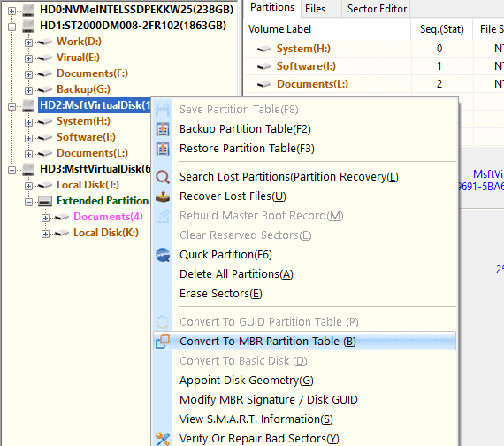Choose Restore Partition Table(F3)
The height and width of the screenshot is (446, 504).
(305, 149)
